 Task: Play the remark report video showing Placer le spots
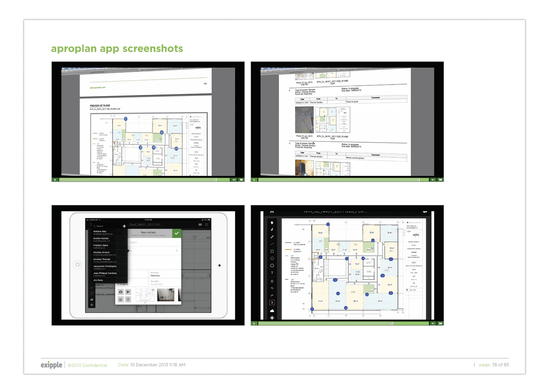pos(254,180)
